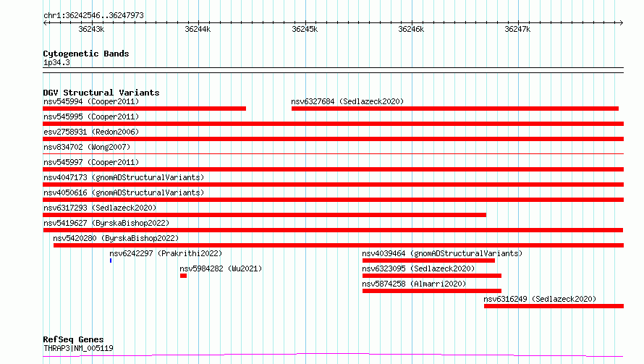Click the 1p34.3 cytogenetic band bar
The width and height of the screenshot is (644, 364).
point(333,70)
